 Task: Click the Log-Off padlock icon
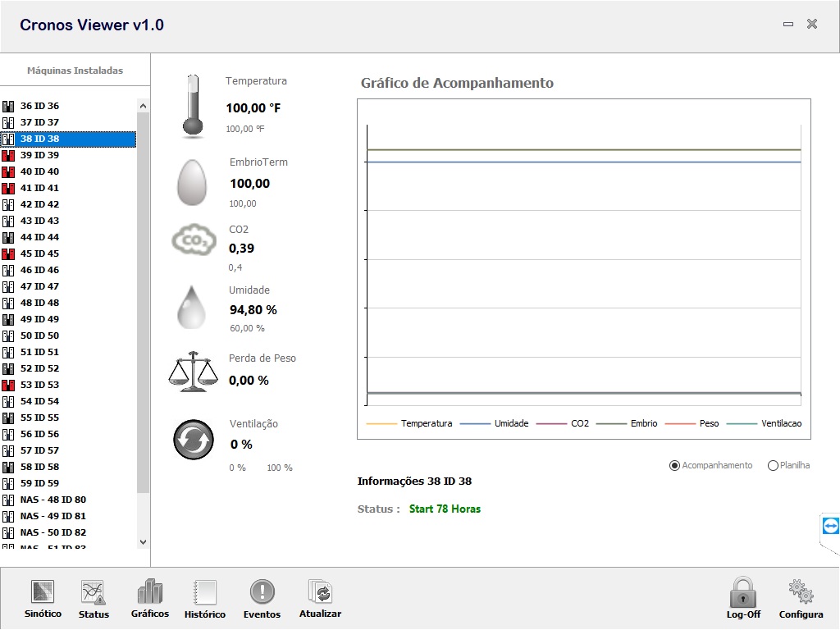[x=742, y=592]
